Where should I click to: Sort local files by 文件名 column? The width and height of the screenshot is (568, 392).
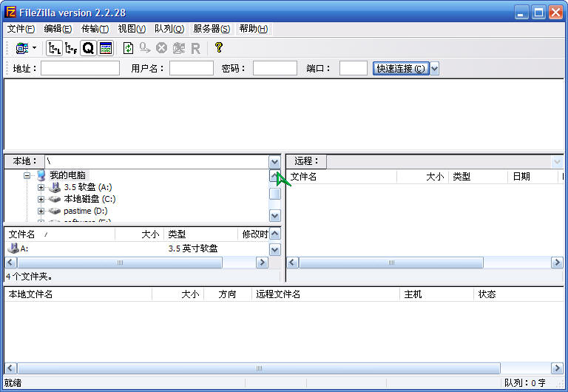click(60, 234)
